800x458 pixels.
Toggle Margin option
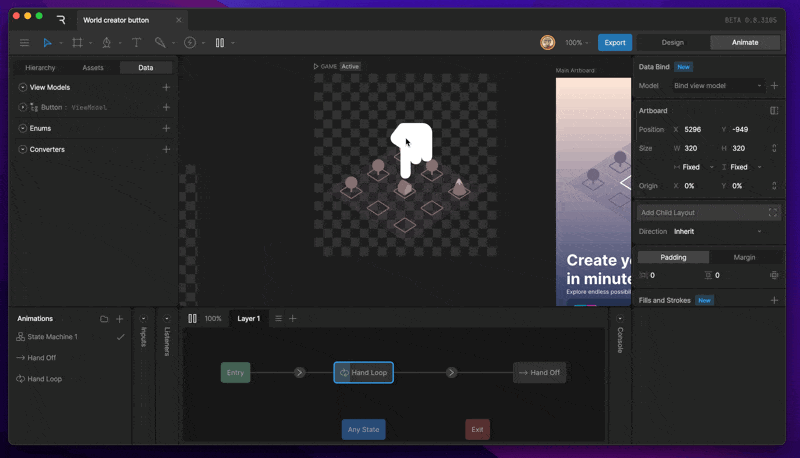(744, 258)
